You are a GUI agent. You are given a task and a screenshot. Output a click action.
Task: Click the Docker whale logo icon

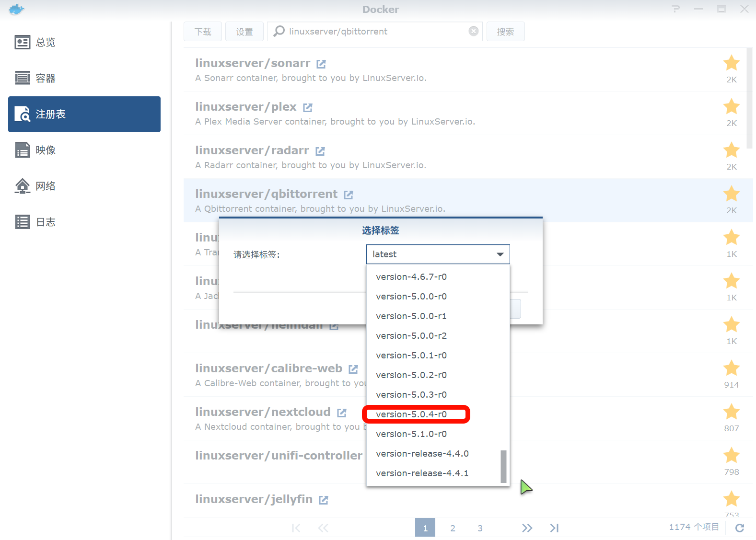tap(16, 9)
